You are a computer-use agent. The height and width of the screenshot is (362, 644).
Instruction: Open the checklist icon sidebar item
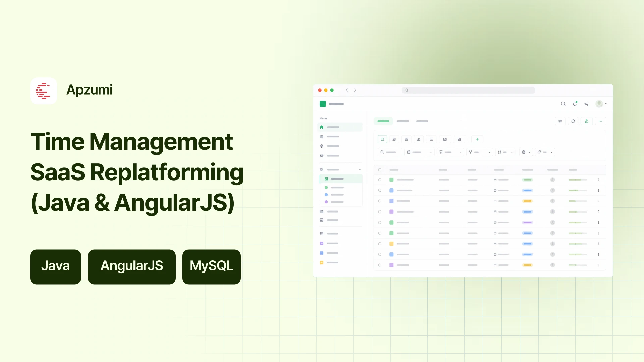[x=329, y=234]
